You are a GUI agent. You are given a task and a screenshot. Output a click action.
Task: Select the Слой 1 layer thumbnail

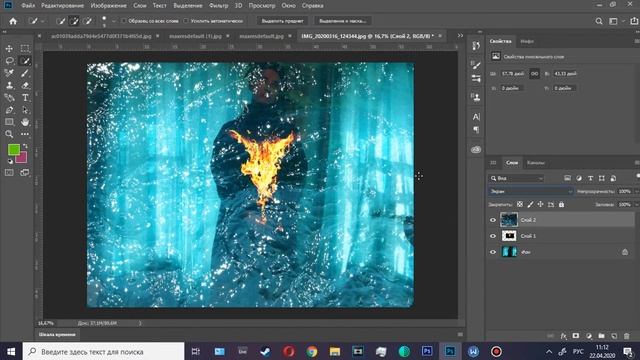[x=509, y=236]
